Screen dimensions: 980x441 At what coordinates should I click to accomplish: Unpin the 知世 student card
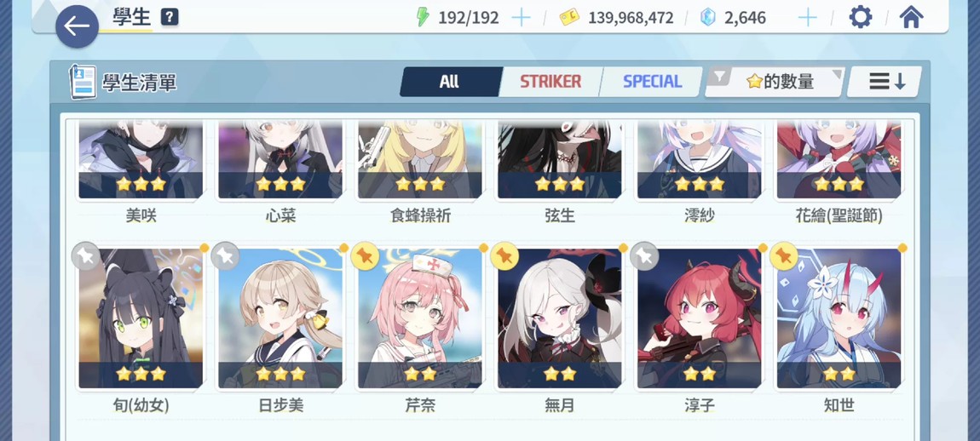[784, 256]
